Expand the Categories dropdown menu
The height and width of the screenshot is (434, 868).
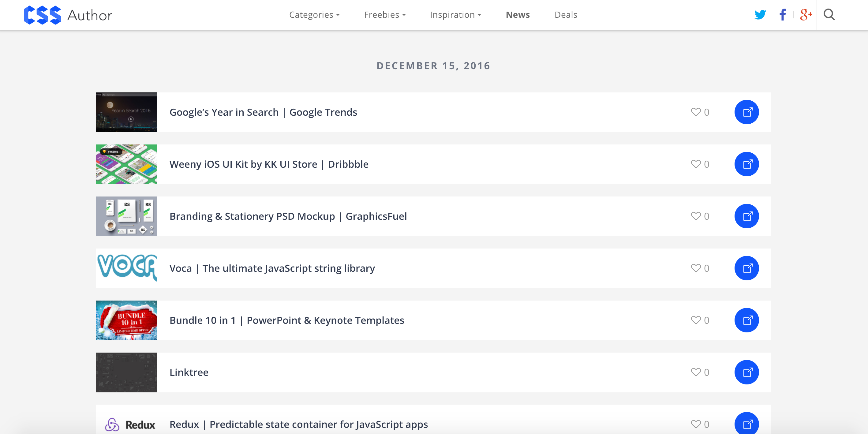pyautogui.click(x=314, y=15)
